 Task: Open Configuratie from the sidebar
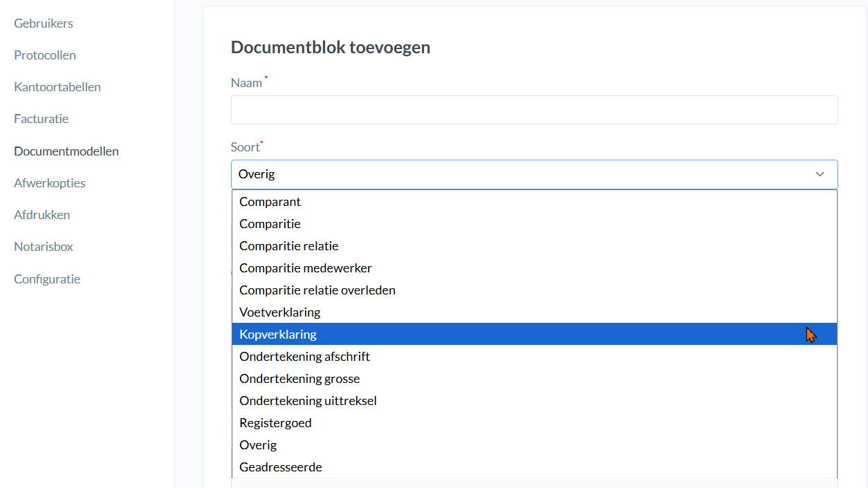click(47, 279)
